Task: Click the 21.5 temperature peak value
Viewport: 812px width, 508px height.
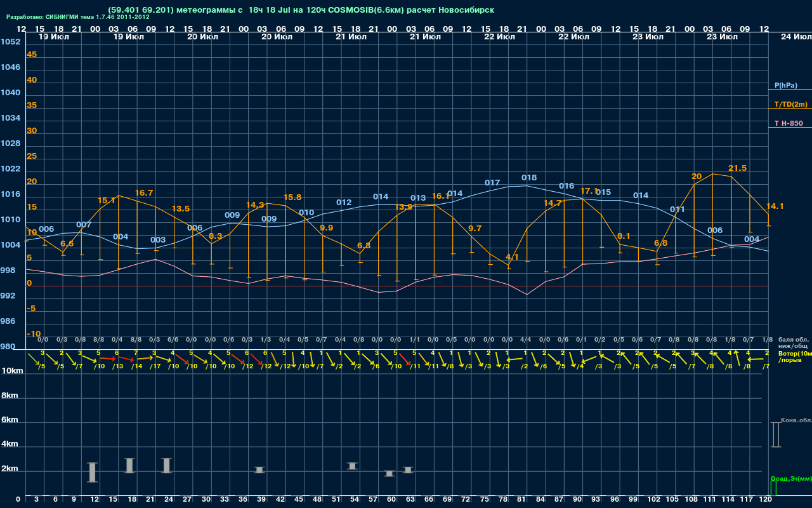Action: (x=737, y=168)
